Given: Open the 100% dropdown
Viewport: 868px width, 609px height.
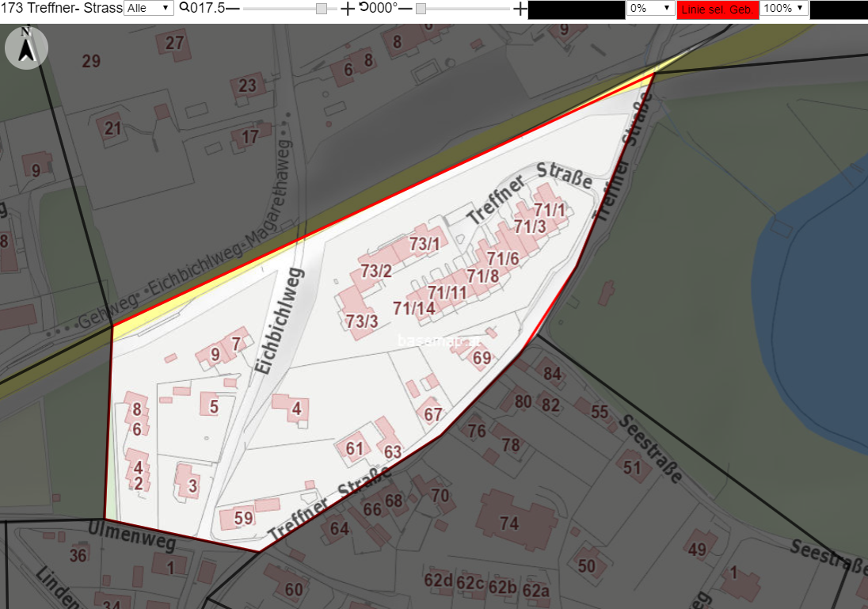Looking at the screenshot, I should tap(784, 8).
